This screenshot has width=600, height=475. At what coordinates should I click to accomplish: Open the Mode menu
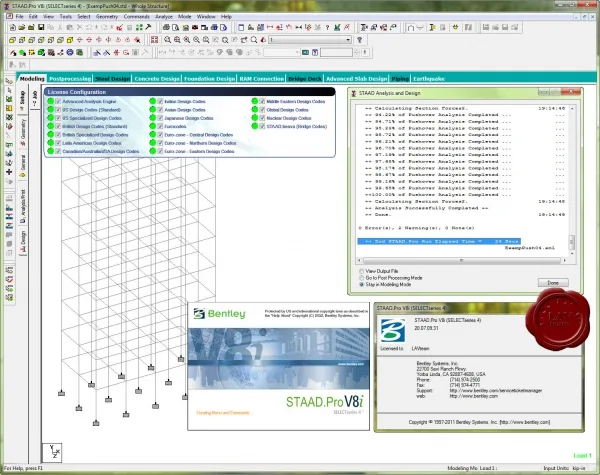184,17
